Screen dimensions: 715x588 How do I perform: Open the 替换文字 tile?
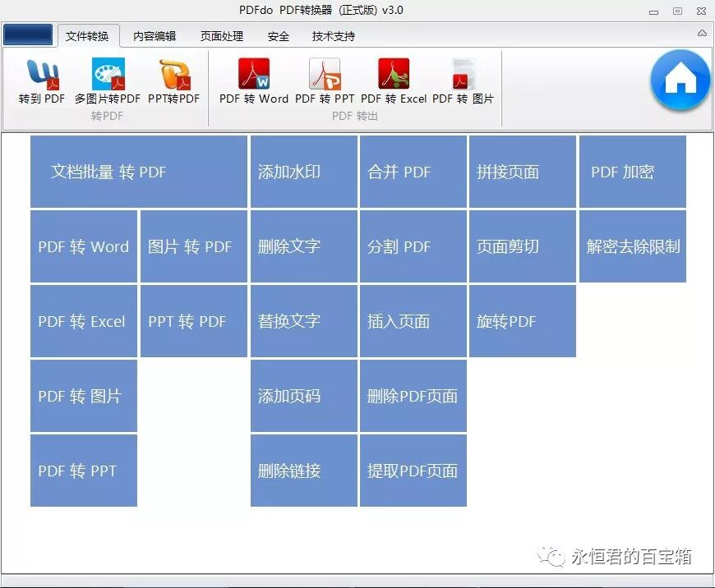(304, 321)
